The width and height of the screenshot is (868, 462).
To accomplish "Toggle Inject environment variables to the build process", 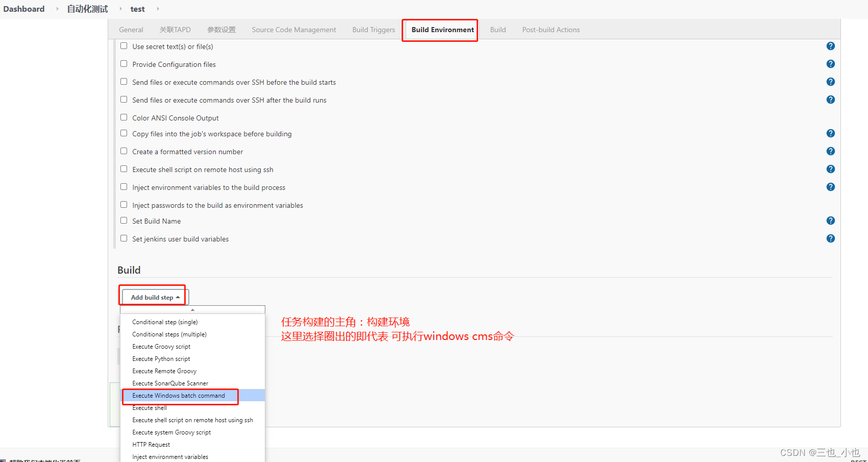I will coord(123,187).
